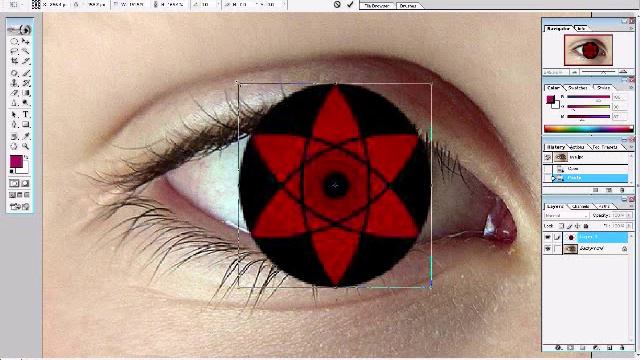Viewport: 640px width, 360px height.
Task: Select the Notes tool
Action: coord(14,136)
